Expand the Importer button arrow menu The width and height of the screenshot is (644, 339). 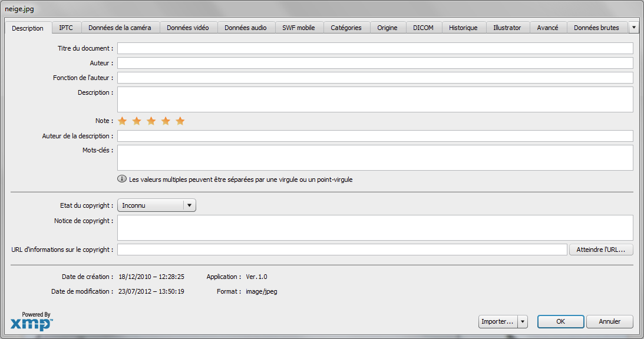[x=523, y=322]
